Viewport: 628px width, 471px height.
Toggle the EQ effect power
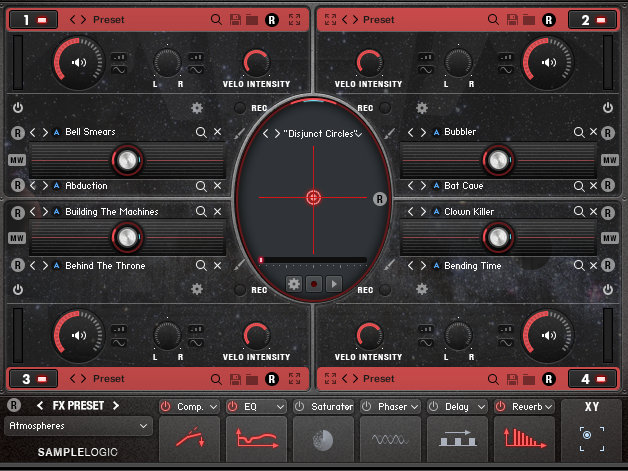pyautogui.click(x=232, y=407)
